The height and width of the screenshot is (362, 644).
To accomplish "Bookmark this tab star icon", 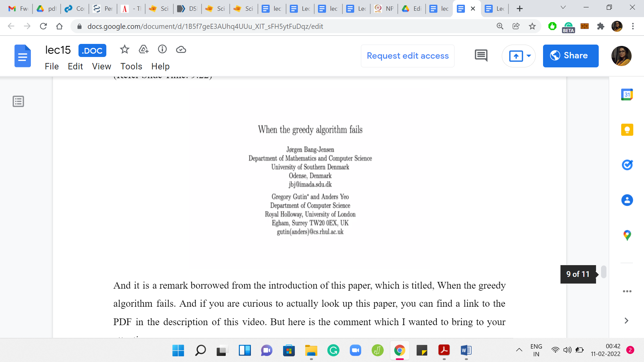I will (x=532, y=26).
